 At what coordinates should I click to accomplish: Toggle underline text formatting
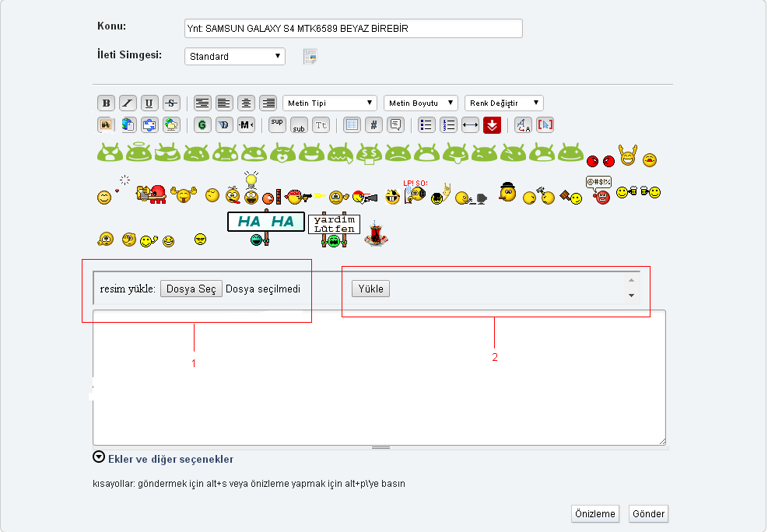(149, 103)
